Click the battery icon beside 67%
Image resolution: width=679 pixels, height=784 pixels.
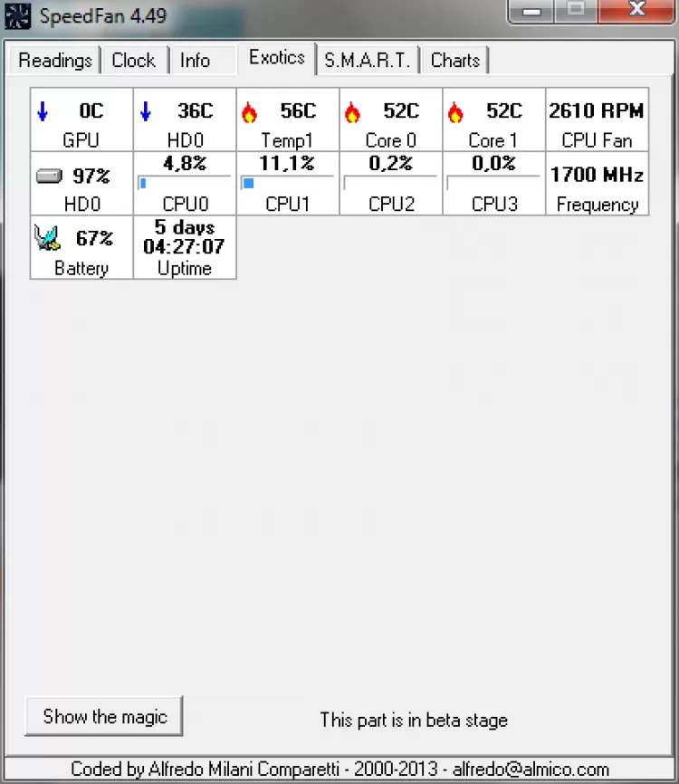click(47, 237)
